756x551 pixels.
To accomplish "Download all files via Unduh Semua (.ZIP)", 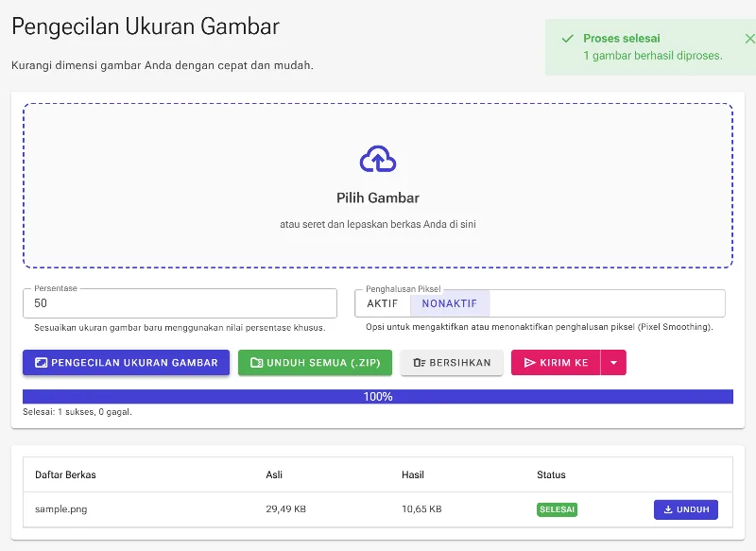I will 315,363.
